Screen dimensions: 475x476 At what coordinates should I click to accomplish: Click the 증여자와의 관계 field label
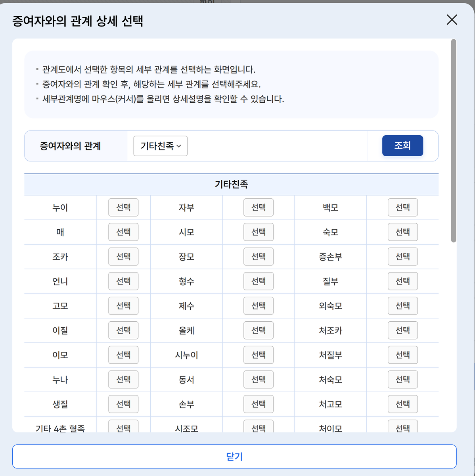tap(71, 146)
